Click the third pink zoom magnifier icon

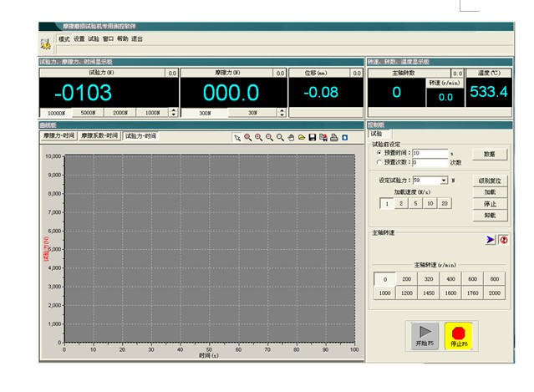tap(269, 138)
